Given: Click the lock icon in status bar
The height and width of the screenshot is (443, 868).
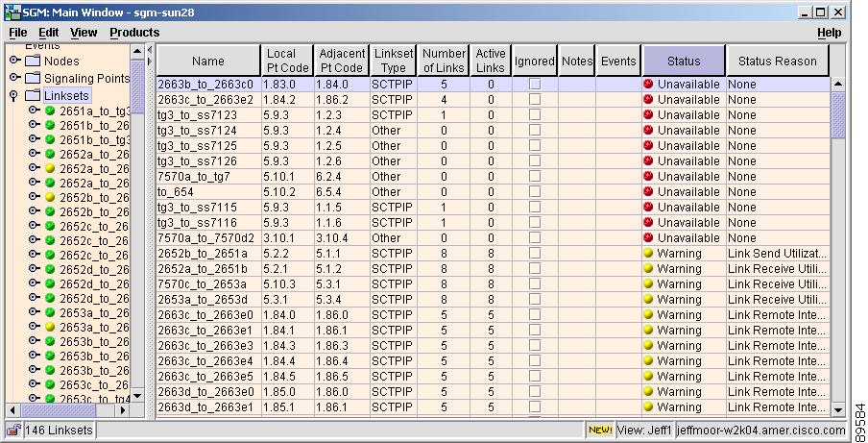Looking at the screenshot, I should 14,430.
